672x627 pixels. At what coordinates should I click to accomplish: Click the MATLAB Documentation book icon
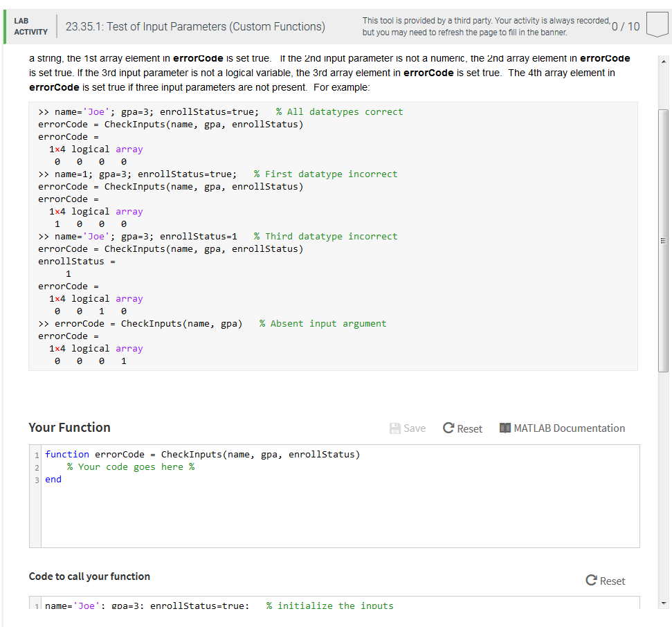click(x=505, y=428)
